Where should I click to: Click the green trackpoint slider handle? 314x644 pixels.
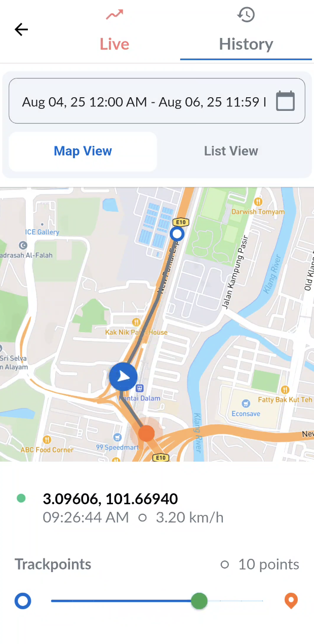click(199, 601)
